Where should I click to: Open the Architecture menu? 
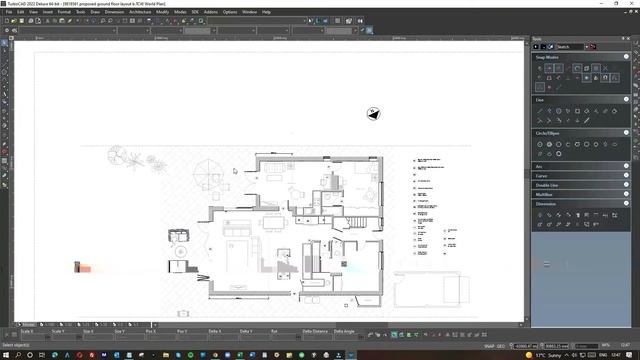coord(140,12)
